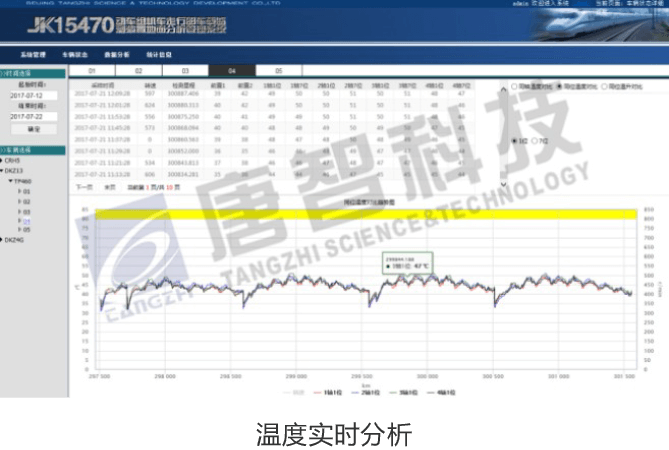Expand the CRH5 tree node
This screenshot has width=669, height=450.
2,160
